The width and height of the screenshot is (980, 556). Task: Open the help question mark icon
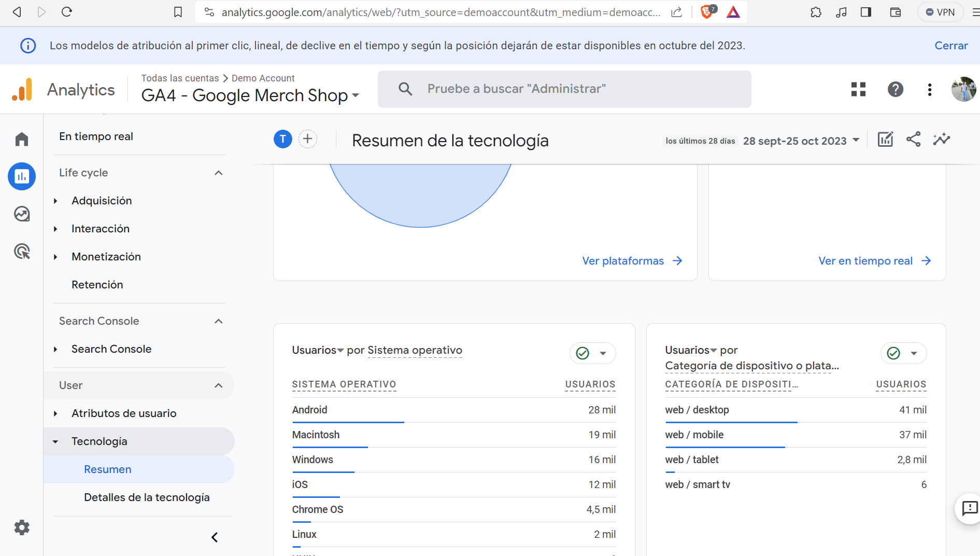pyautogui.click(x=896, y=89)
